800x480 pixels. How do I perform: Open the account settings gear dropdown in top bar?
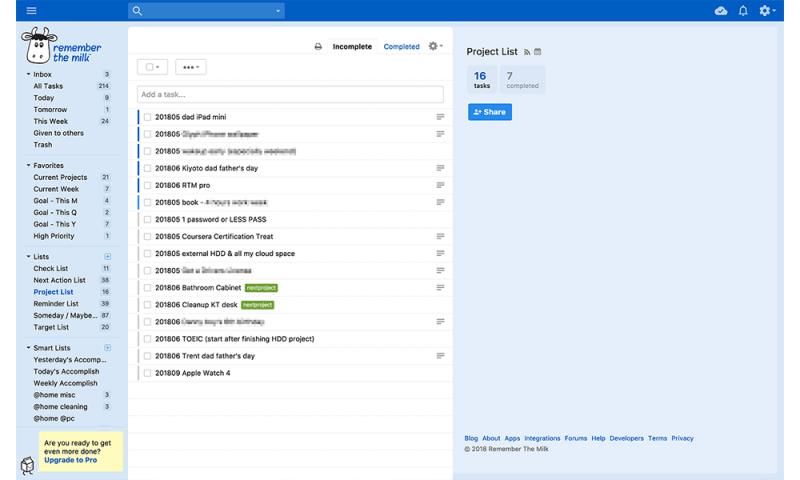coord(768,11)
